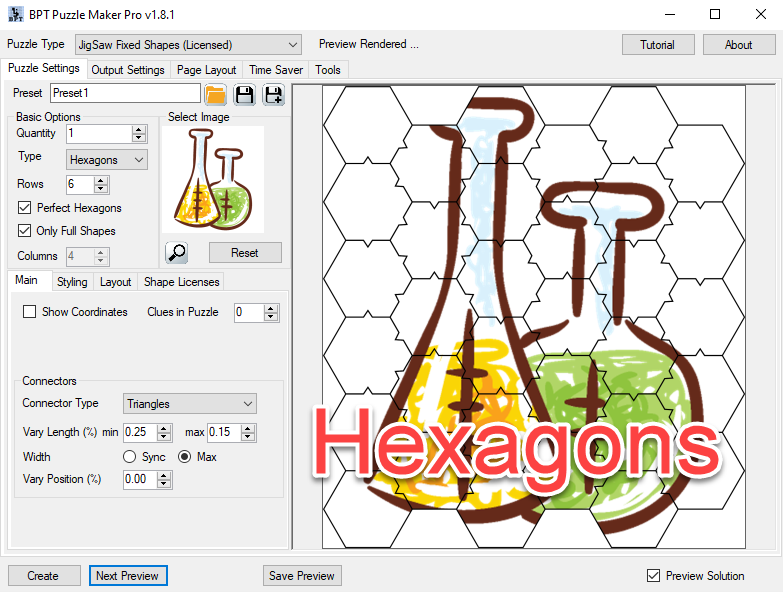Disable the Perfect Hexagons checkbox
This screenshot has height=592, width=783.
[25, 208]
